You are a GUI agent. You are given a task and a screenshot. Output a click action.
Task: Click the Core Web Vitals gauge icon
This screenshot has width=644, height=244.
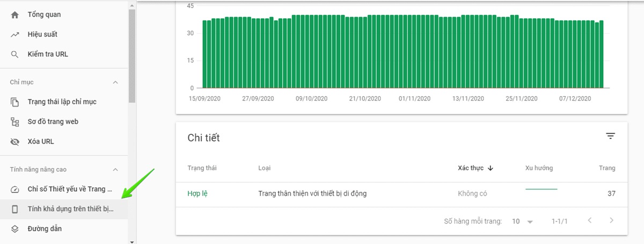15,189
